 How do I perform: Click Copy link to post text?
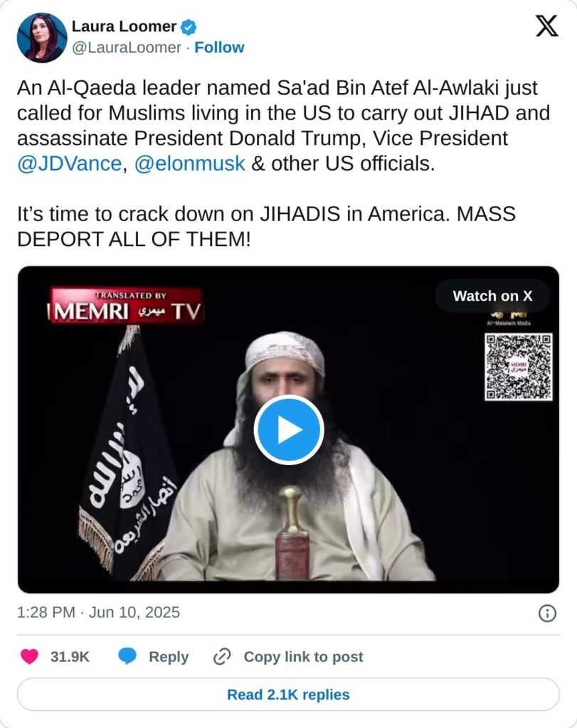coord(303,656)
